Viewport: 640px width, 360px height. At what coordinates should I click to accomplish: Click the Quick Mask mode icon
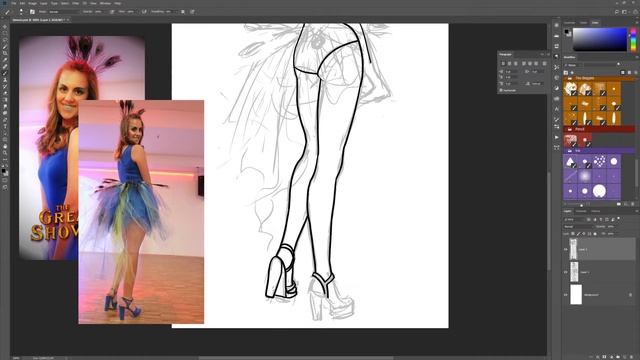coord(5,180)
